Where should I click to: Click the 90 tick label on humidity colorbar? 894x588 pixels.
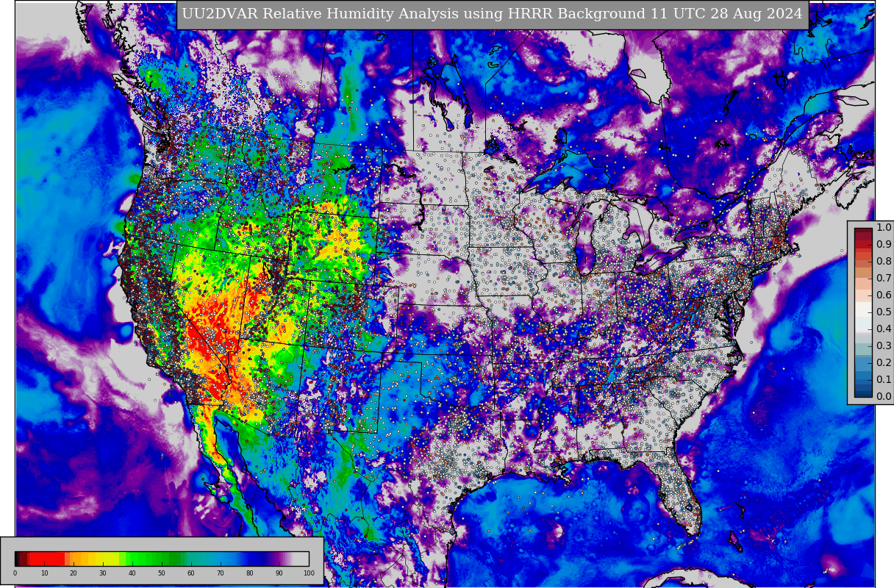279,573
